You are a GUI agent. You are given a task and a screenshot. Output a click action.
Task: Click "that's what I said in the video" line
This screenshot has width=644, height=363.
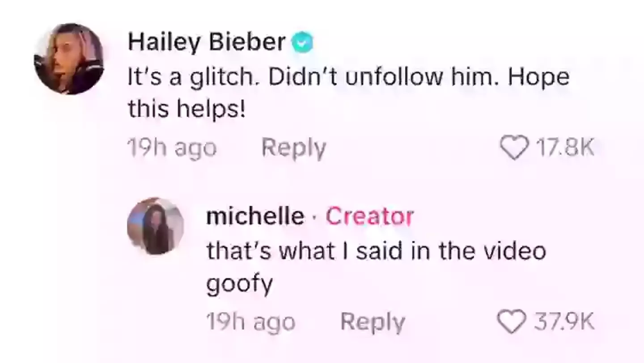376,251
